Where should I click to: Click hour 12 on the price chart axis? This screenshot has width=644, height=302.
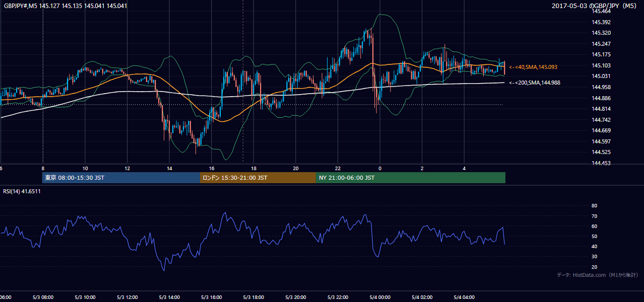127,168
